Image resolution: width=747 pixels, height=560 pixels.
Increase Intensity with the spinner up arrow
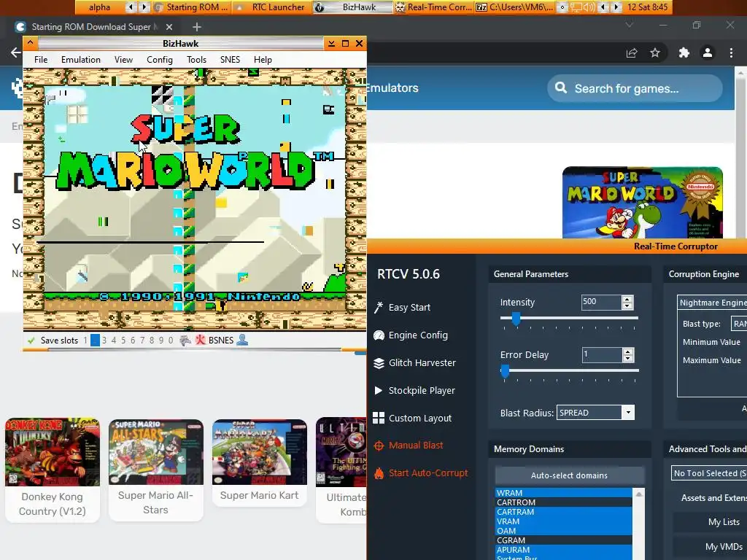[x=627, y=299]
